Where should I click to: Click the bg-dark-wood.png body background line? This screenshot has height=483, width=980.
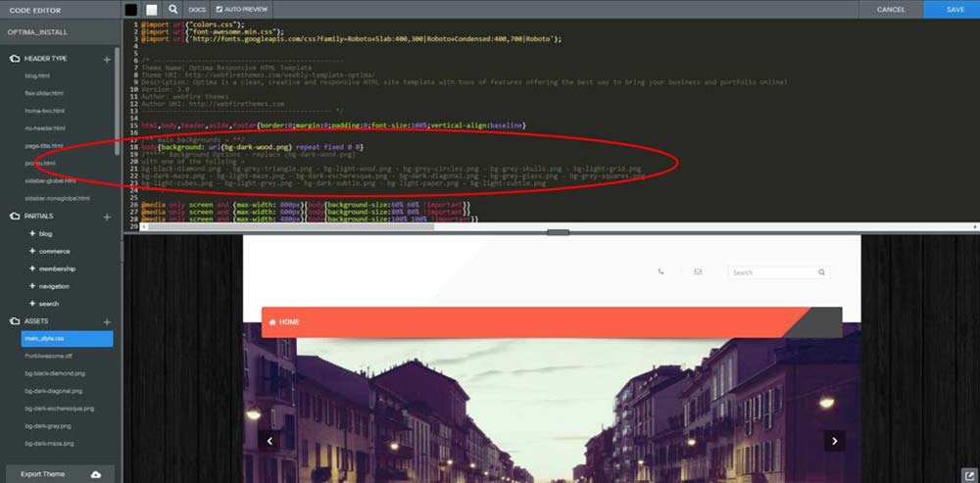click(253, 147)
